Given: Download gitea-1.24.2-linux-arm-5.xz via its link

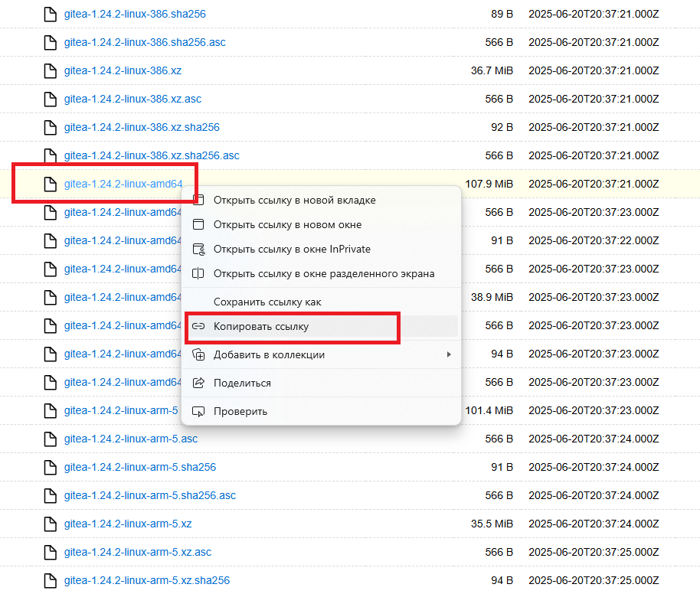Looking at the screenshot, I should [128, 524].
